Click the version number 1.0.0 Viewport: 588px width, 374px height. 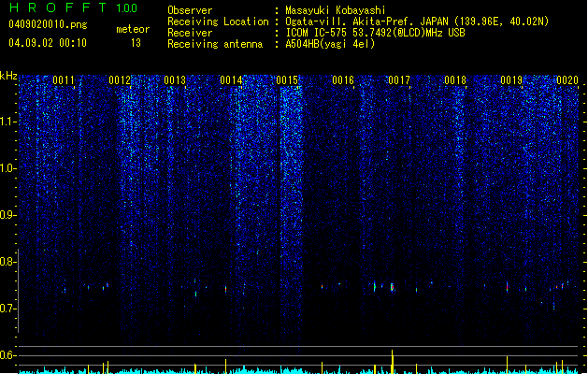(126, 8)
